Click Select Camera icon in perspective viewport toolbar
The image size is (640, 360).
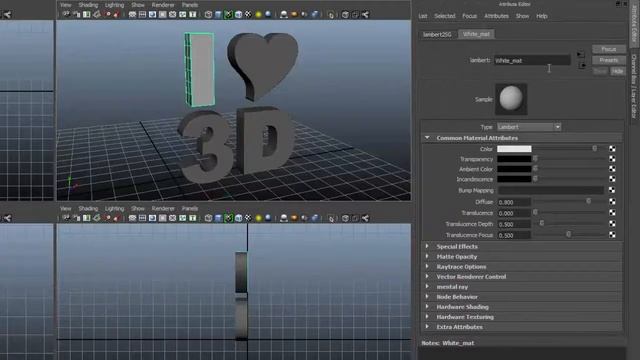[66, 15]
